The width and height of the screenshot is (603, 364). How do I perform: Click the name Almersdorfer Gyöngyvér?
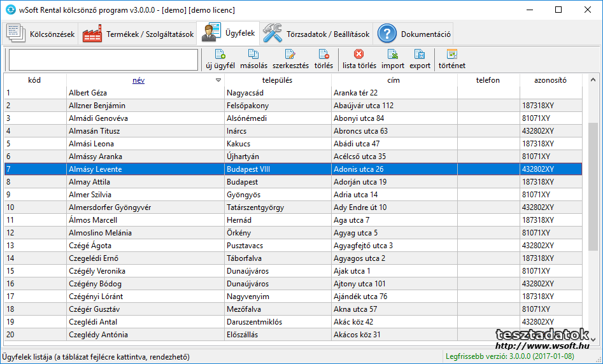click(x=110, y=207)
